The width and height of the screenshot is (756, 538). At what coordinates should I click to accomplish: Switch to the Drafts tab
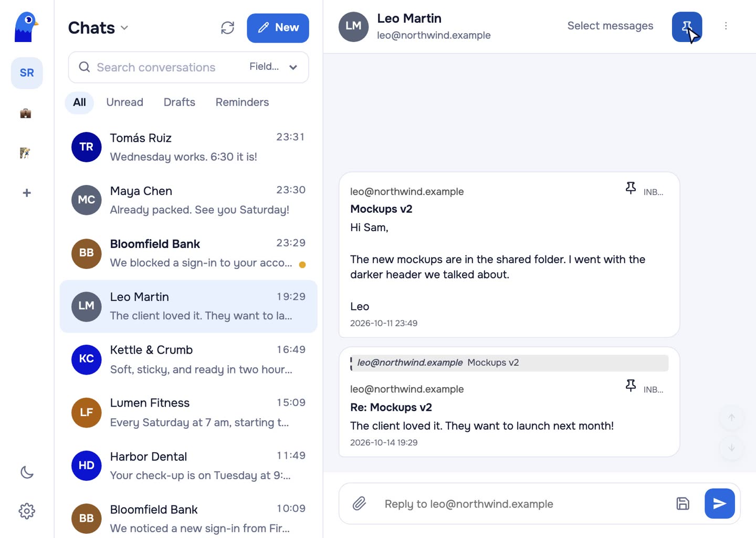[179, 102]
